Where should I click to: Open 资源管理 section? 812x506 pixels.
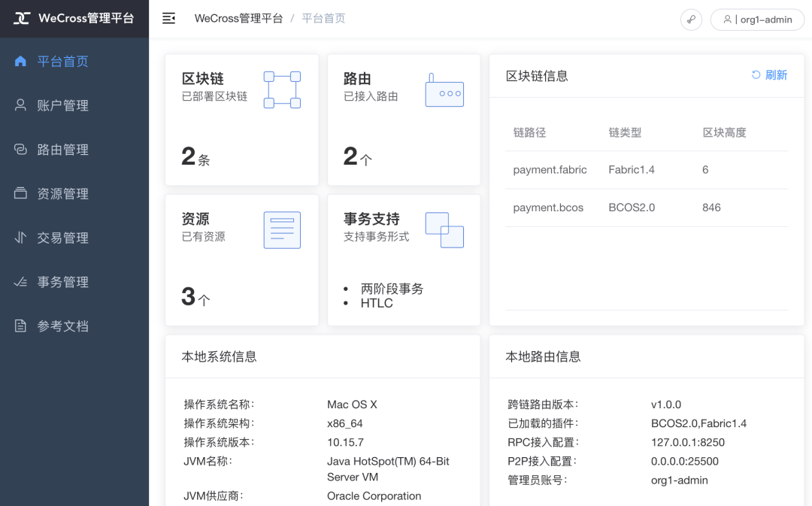coord(74,193)
